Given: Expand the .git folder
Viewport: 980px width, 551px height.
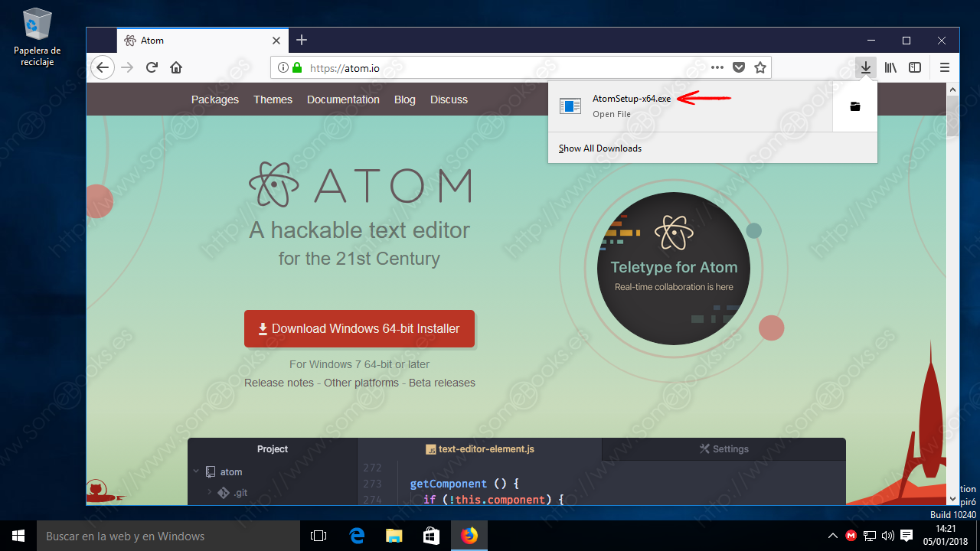Looking at the screenshot, I should tap(210, 493).
